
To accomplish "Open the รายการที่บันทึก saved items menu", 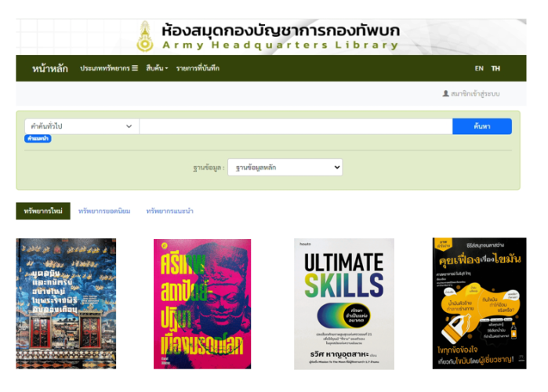I will (x=198, y=68).
